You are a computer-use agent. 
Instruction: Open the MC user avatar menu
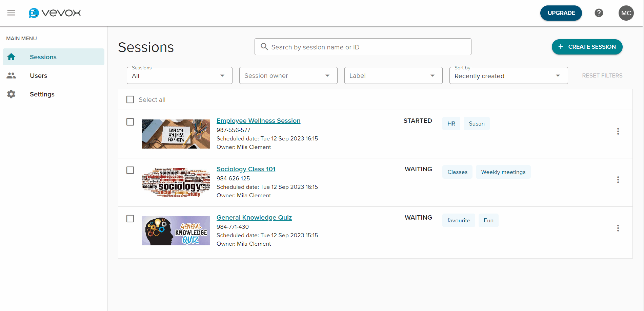pyautogui.click(x=626, y=13)
